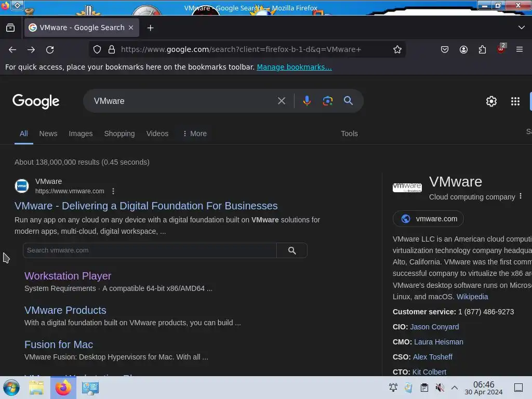The width and height of the screenshot is (532, 399).
Task: Open system settings taskbar app
Action: [x=90, y=388]
